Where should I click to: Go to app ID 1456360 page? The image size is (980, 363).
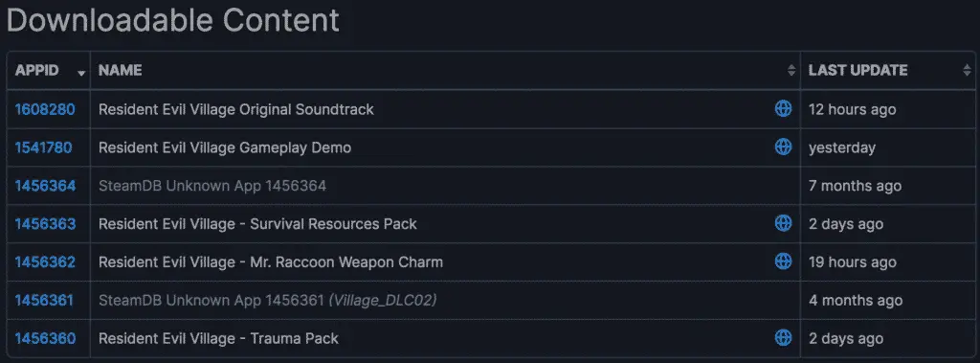tap(45, 339)
